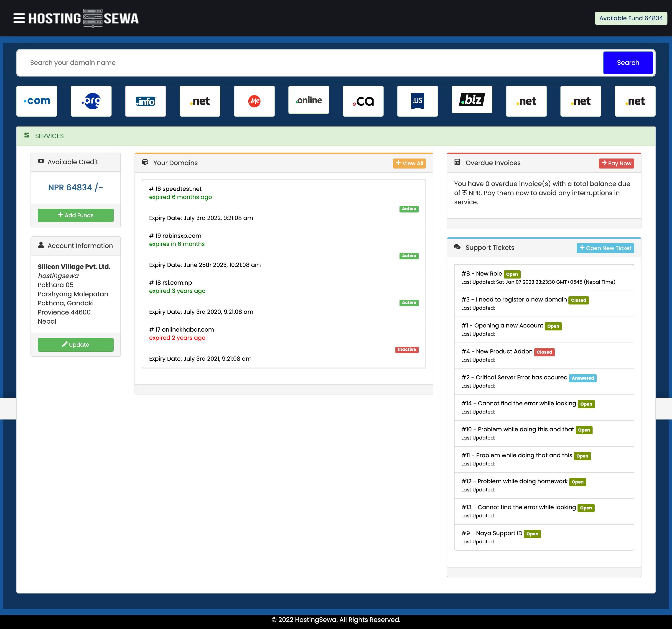Screen dimensions: 672x629
Task: Open ticket #8 New Role
Action: coord(482,274)
